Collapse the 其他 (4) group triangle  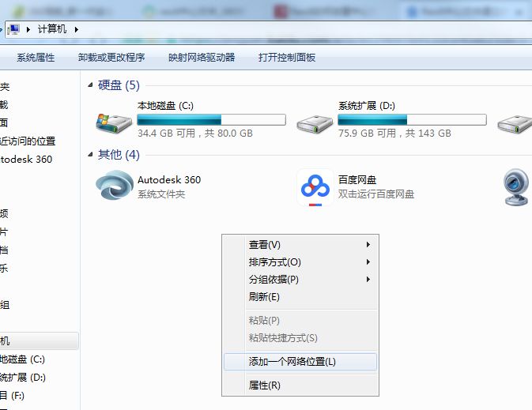(x=90, y=154)
